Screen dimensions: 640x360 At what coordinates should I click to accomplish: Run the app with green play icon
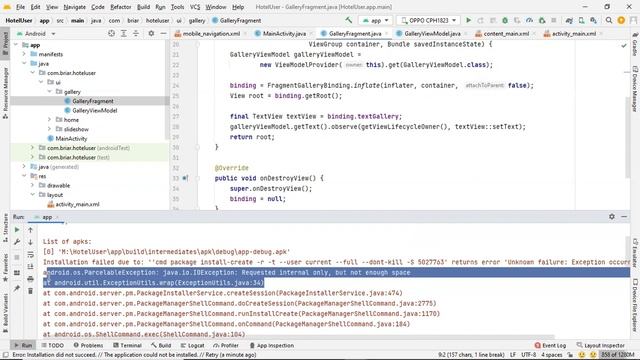click(469, 20)
